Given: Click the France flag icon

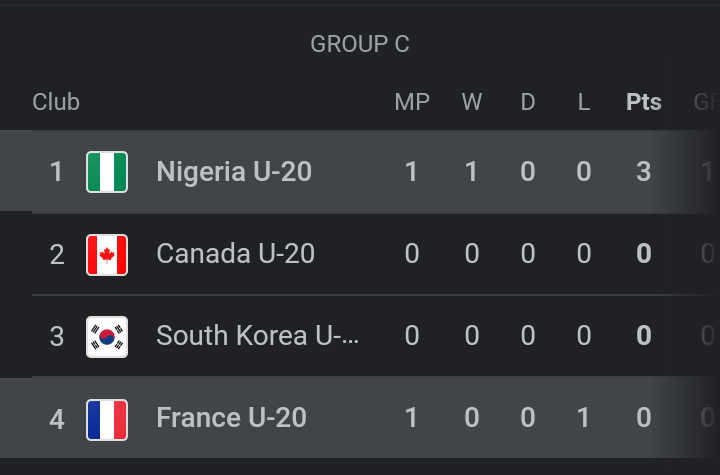Looking at the screenshot, I should [107, 418].
